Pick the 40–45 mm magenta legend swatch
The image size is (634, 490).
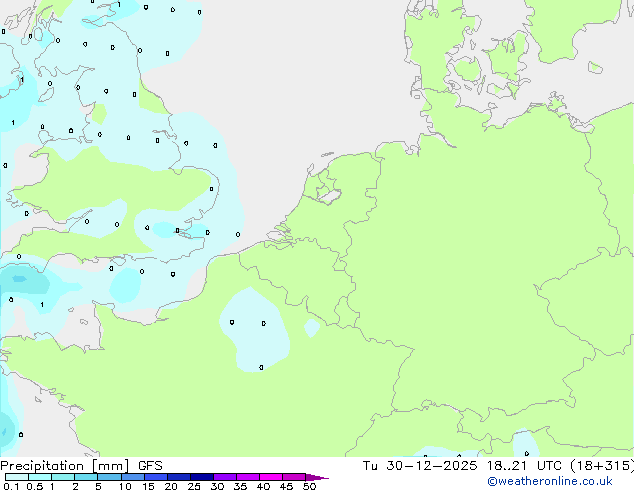coord(271,477)
